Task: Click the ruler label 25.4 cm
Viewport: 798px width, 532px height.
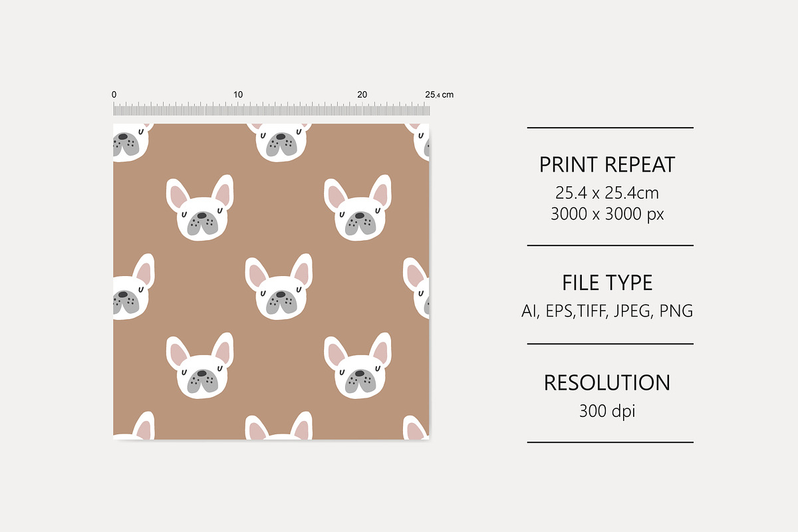Action: (x=440, y=94)
